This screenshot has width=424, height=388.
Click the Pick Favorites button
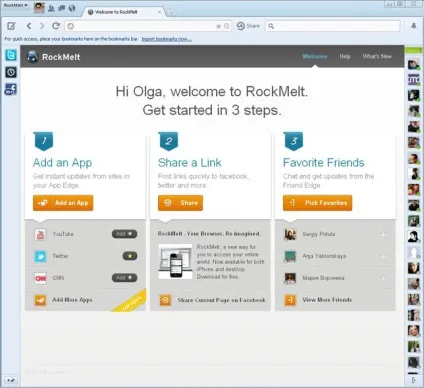tap(317, 203)
